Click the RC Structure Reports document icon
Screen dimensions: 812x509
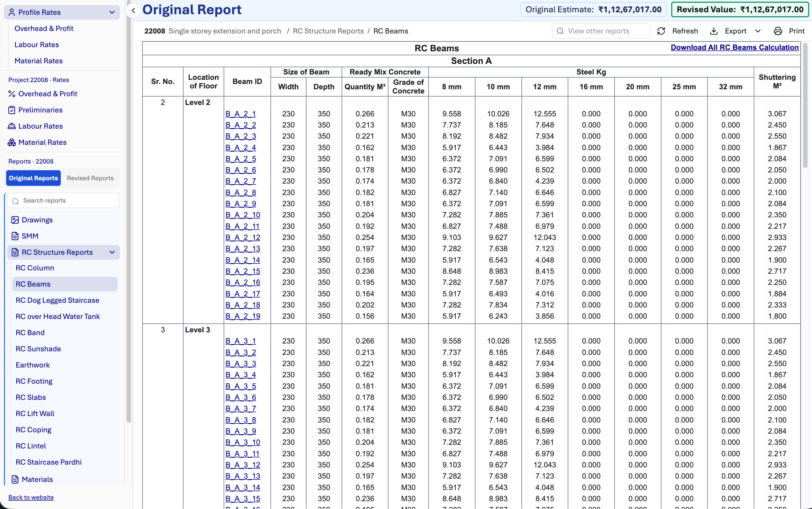(15, 252)
